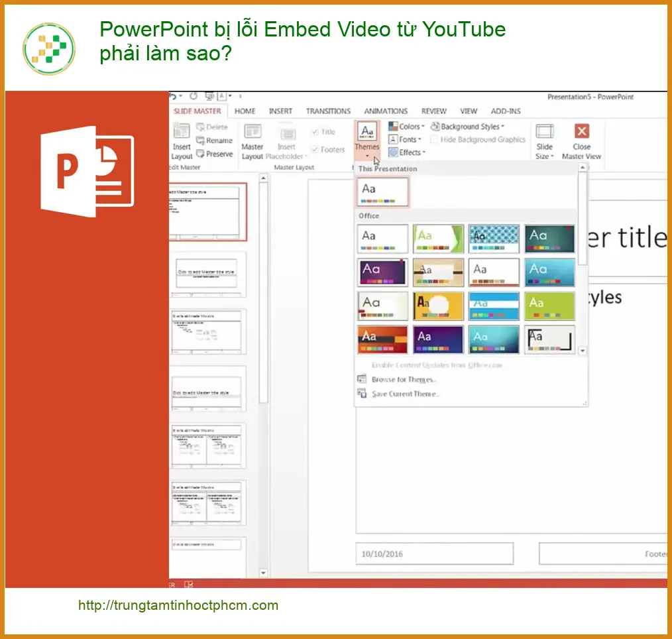Expand the Fonts dropdown
672x639 pixels.
(404, 139)
